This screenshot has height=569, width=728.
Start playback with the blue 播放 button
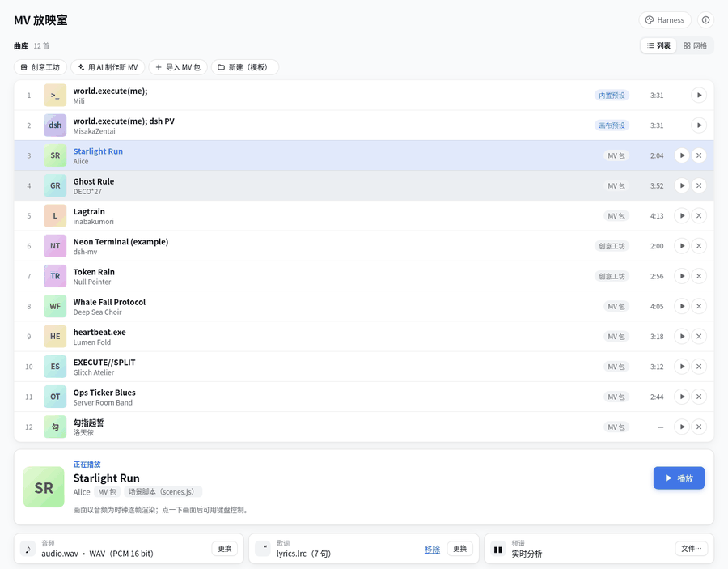pyautogui.click(x=679, y=478)
